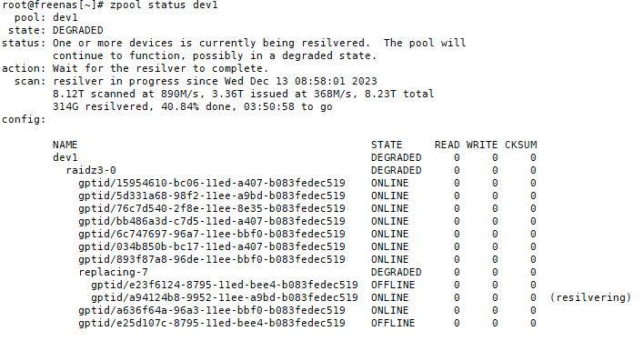This screenshot has height=341, width=644.
Task: Click the command text 'zpool status dev1'
Action: [164, 5]
